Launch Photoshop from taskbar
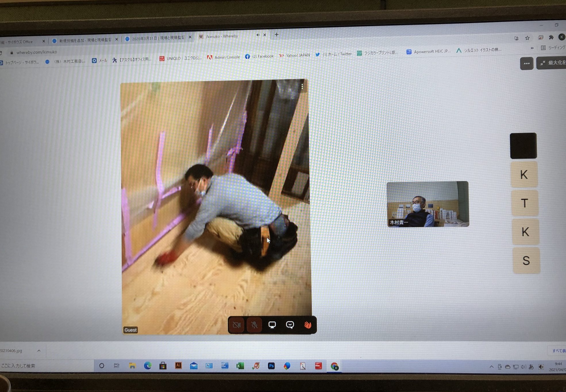The width and height of the screenshot is (566, 392). pos(271,366)
